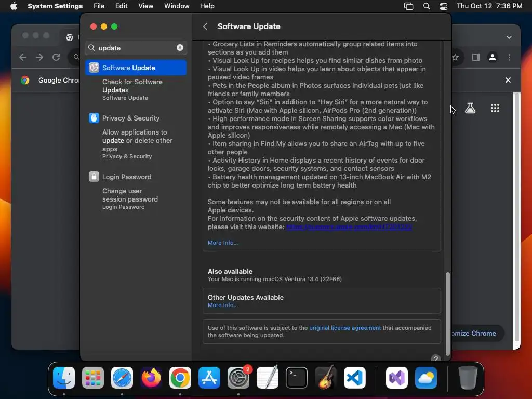The image size is (532, 399).
Task: Click Chrome forward arrow in background window
Action: (39, 57)
